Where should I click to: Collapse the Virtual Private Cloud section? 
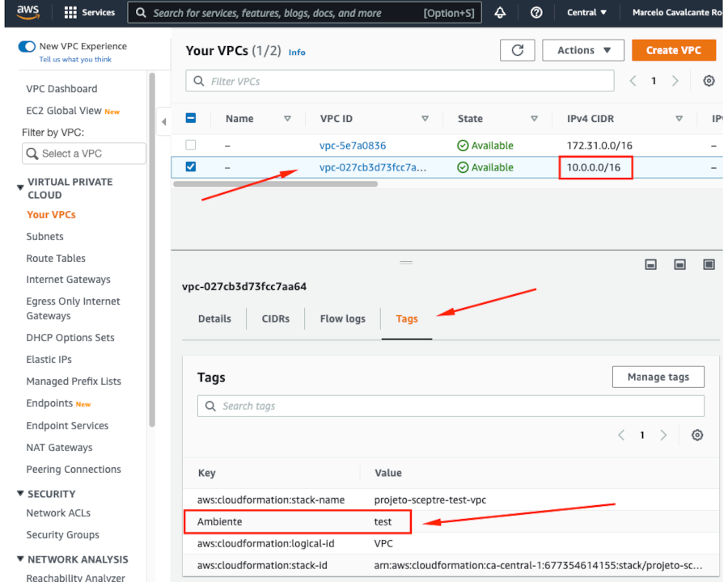tap(20, 188)
